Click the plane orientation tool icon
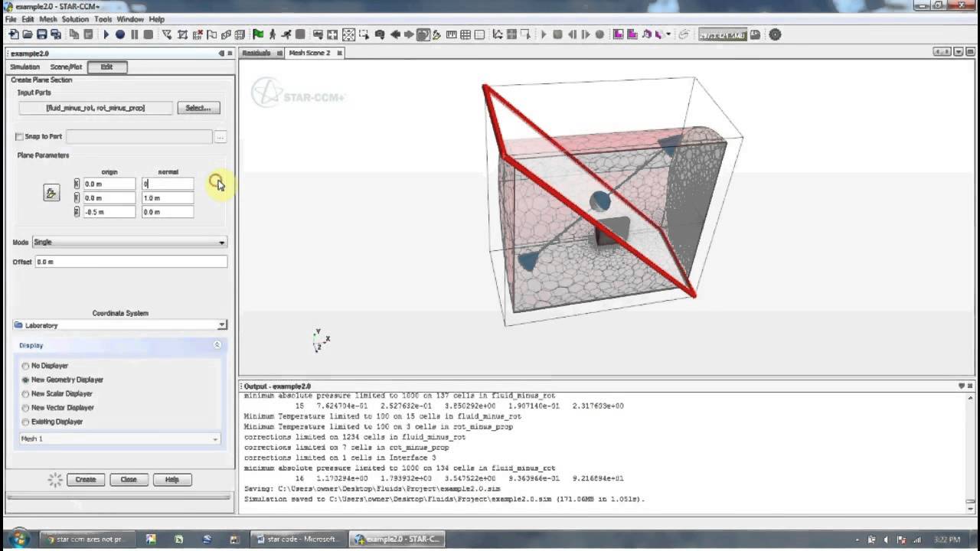980x551 pixels. point(51,193)
